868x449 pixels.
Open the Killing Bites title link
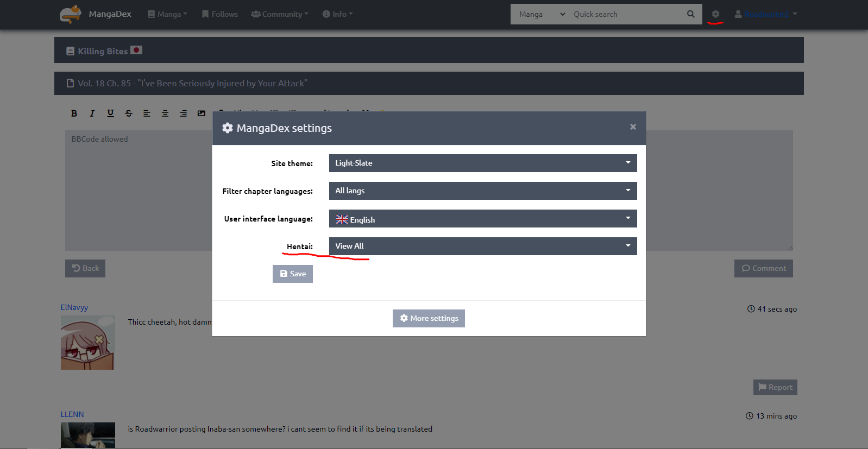click(103, 51)
